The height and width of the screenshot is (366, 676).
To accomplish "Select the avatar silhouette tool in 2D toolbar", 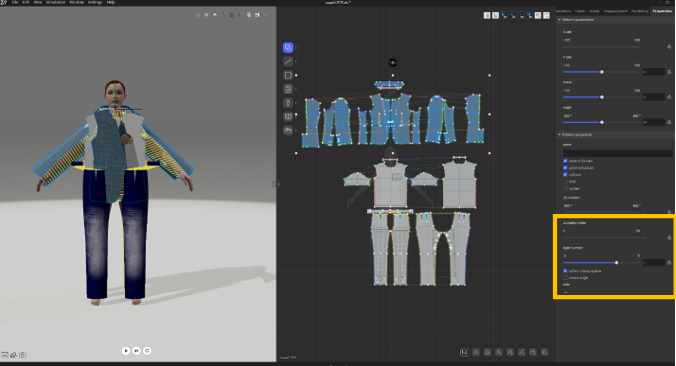I will click(288, 103).
